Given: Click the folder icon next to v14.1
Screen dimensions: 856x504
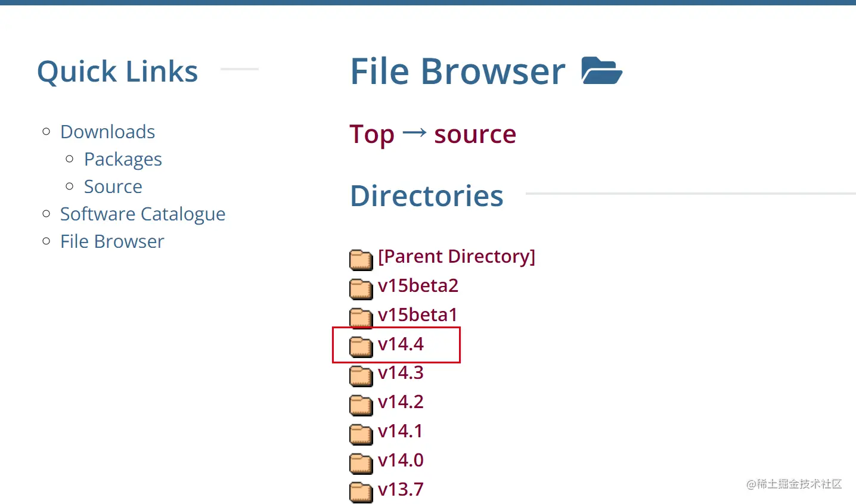Looking at the screenshot, I should (x=361, y=434).
